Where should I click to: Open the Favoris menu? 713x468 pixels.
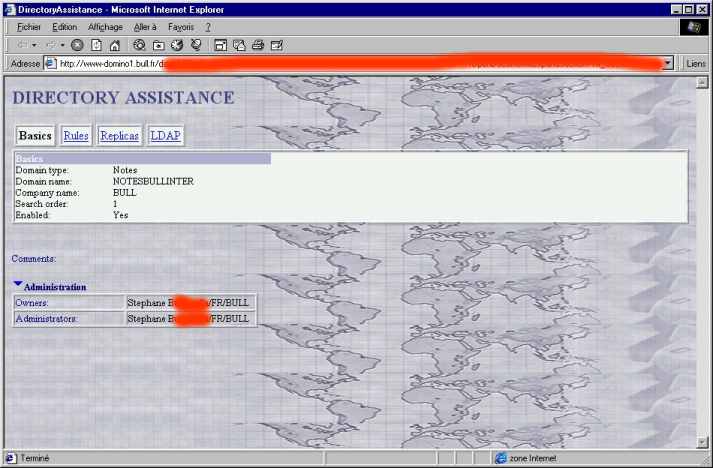tap(181, 27)
